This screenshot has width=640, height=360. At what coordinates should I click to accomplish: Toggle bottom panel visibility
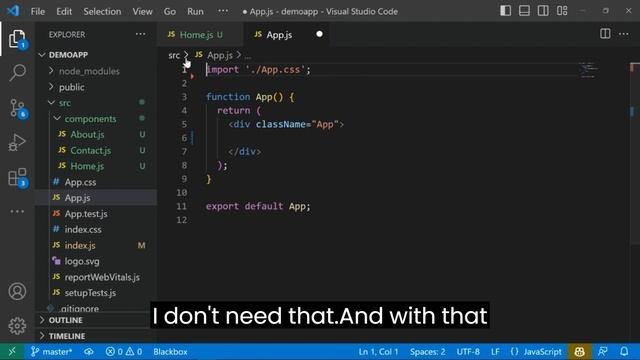(524, 11)
